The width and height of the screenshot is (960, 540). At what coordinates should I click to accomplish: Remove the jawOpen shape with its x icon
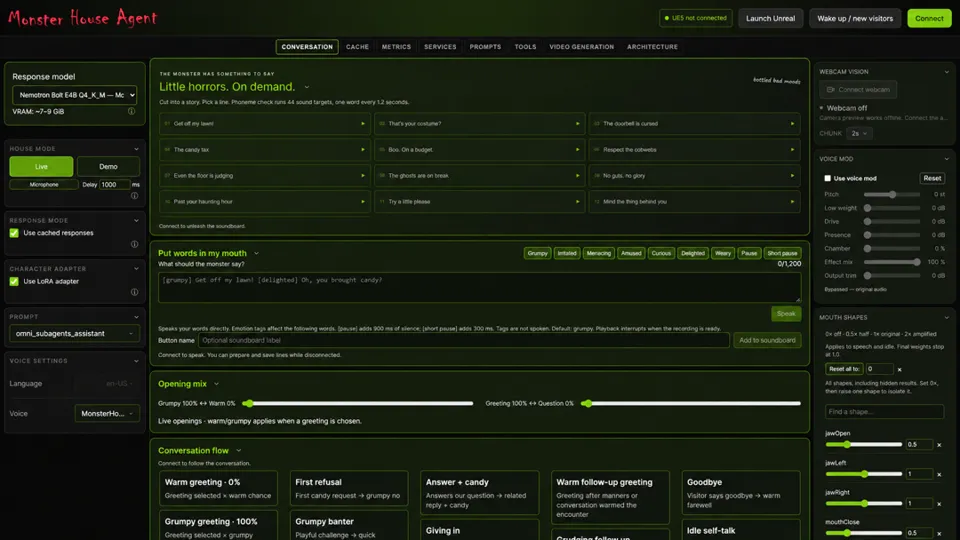coord(939,445)
